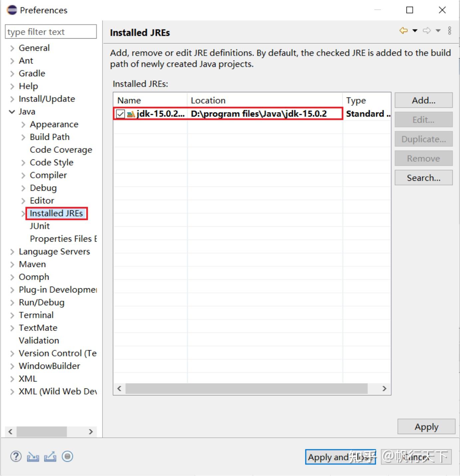Click Apply to save JRE settings
This screenshot has width=460, height=476.
426,426
